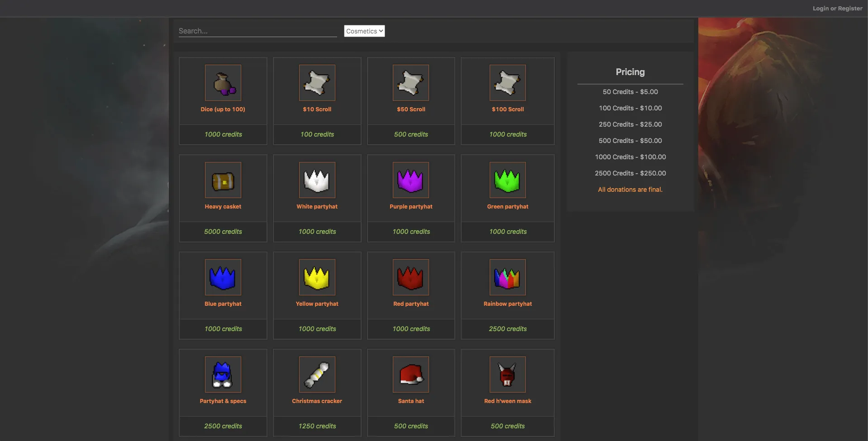Click the Red h'ween mask icon
Image resolution: width=868 pixels, height=441 pixels.
point(507,375)
